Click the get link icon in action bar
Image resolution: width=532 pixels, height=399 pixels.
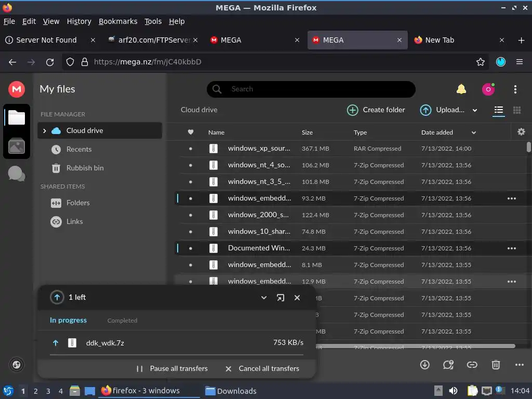click(x=472, y=365)
